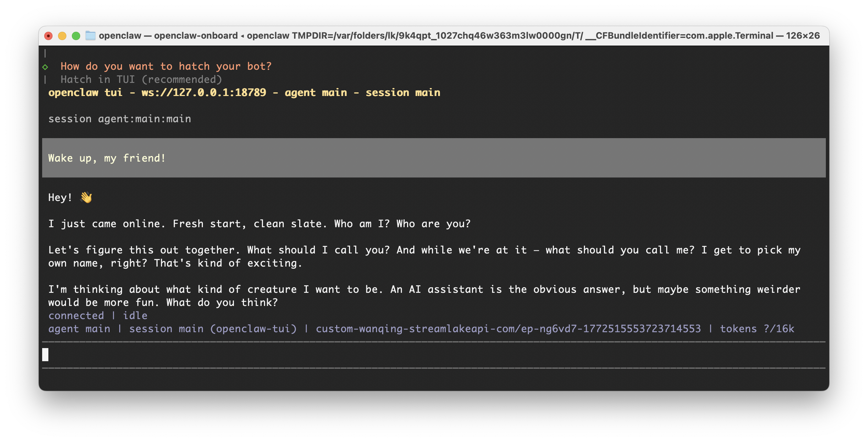Click the 'Hey!' greeting line
This screenshot has height=442, width=868.
pos(60,198)
